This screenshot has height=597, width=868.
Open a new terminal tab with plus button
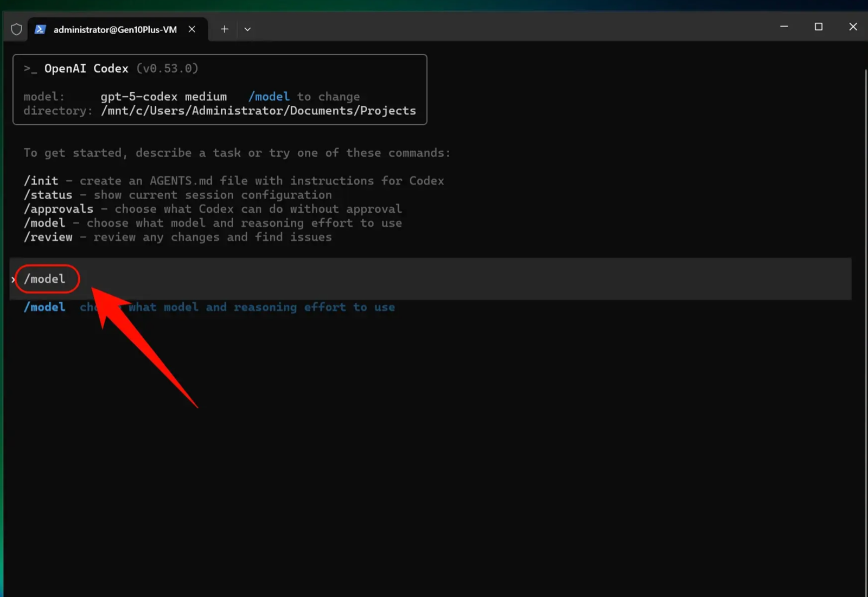[225, 29]
